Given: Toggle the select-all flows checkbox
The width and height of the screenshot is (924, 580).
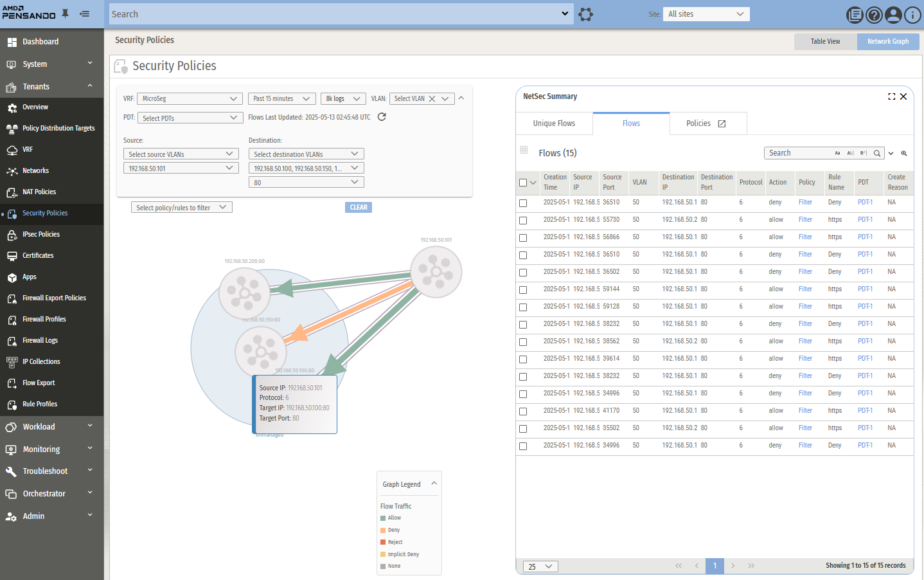Looking at the screenshot, I should (523, 183).
